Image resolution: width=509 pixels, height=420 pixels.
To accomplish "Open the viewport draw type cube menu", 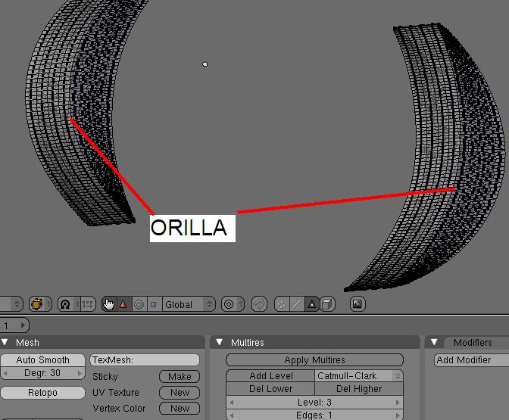I will [x=40, y=304].
